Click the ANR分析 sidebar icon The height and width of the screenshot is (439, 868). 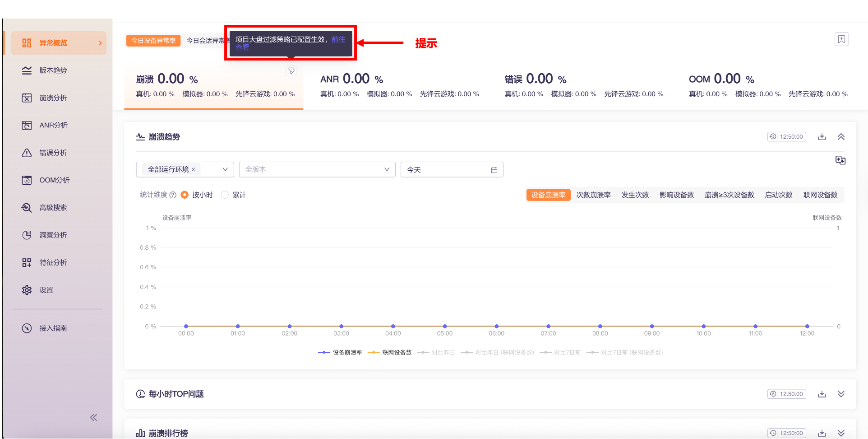point(27,126)
